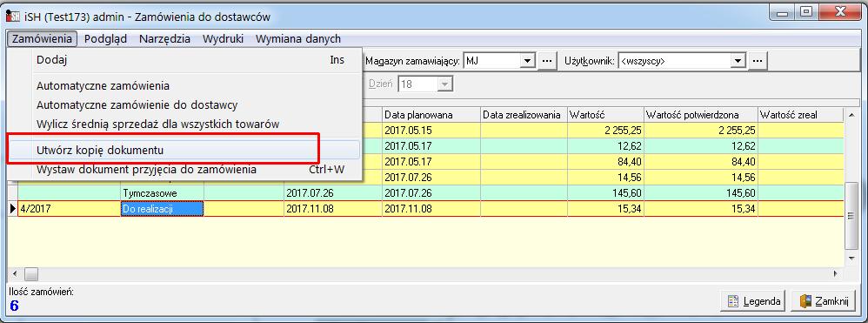Click the horizontal scrollbar thumb

pos(30,273)
